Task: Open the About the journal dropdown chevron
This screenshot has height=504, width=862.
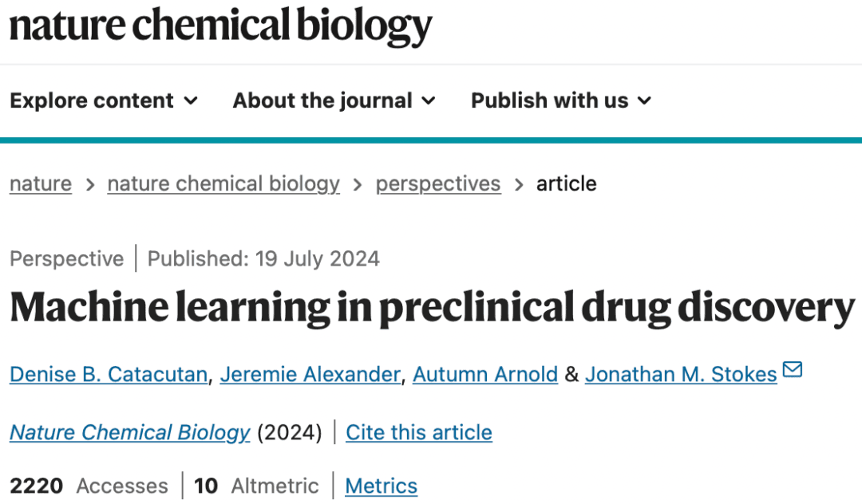Action: pyautogui.click(x=429, y=100)
